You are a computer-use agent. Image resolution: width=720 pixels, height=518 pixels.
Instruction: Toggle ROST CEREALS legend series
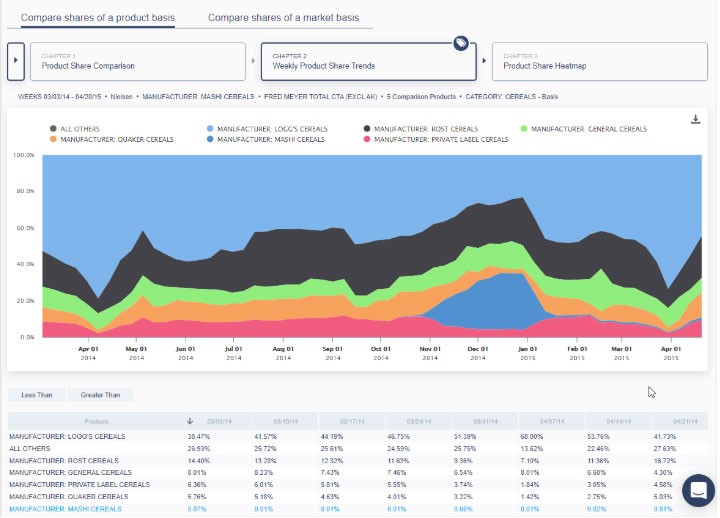421,129
